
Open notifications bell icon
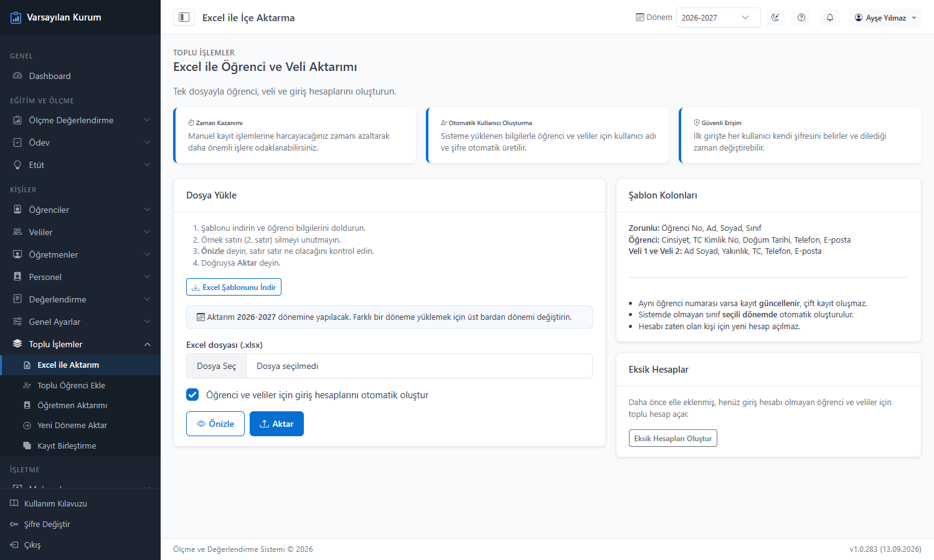(x=830, y=17)
